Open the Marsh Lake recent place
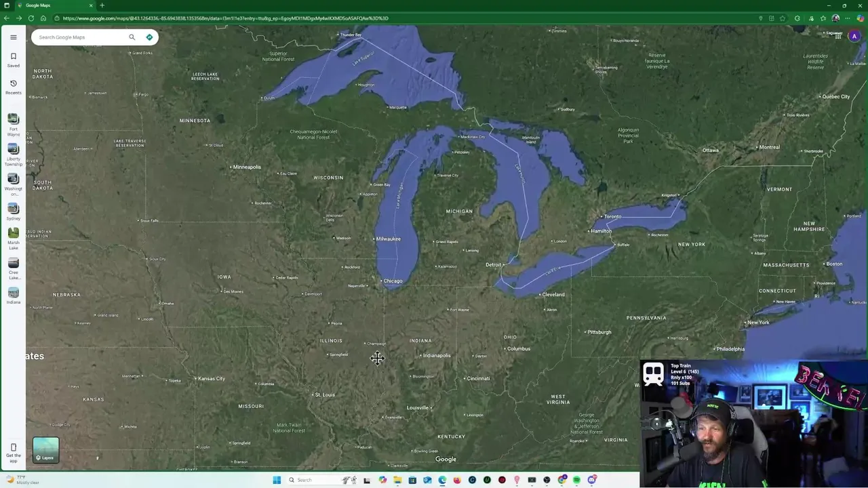Screen dimensions: 868x488 [13, 239]
